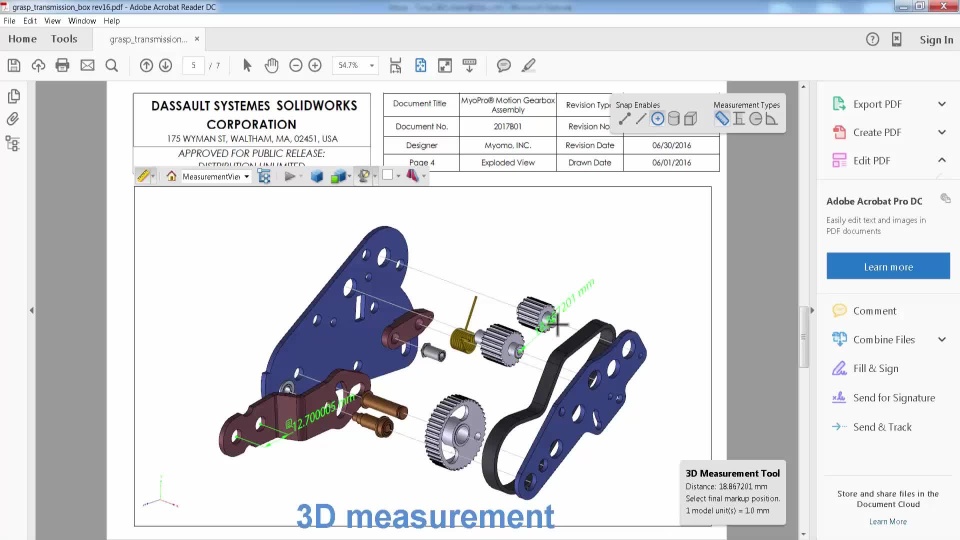Open page thumbnails panel
The height and width of the screenshot is (540, 960).
(13, 96)
